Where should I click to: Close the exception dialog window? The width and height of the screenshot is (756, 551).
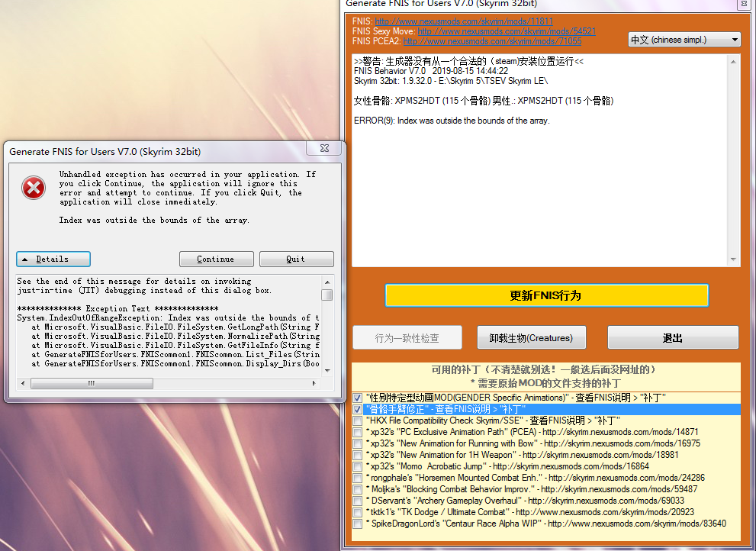324,148
